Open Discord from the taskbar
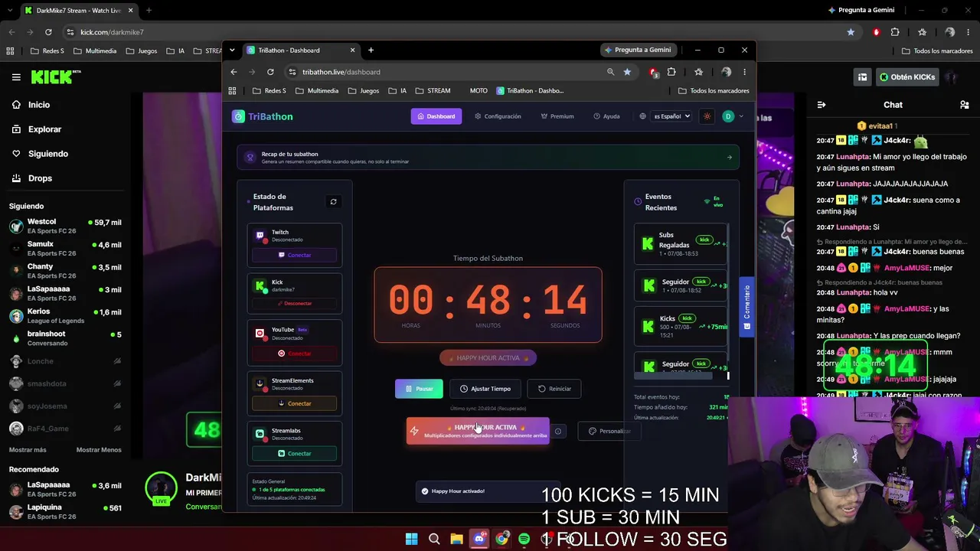Image resolution: width=980 pixels, height=551 pixels. click(479, 540)
